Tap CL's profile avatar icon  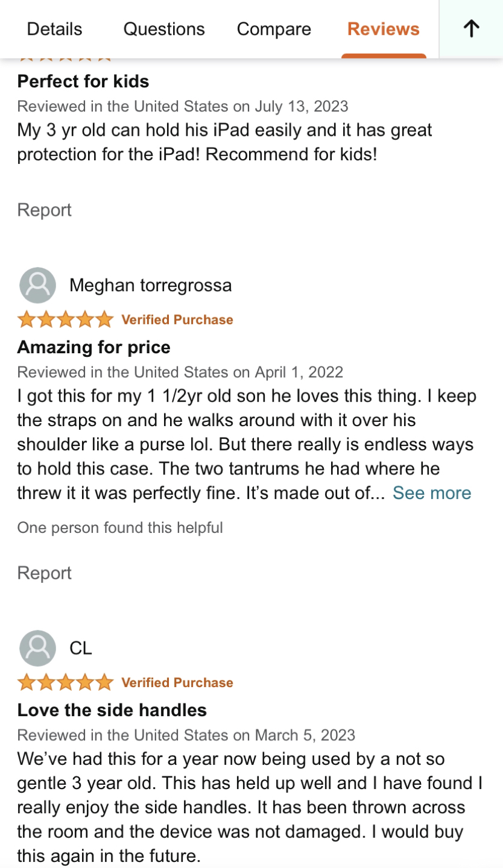(x=37, y=648)
